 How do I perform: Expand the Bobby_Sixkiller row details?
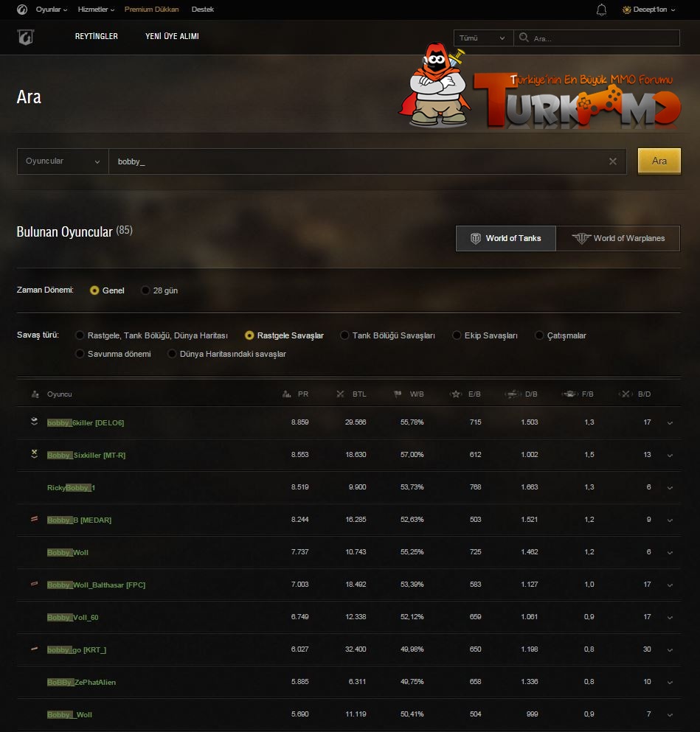pyautogui.click(x=670, y=455)
